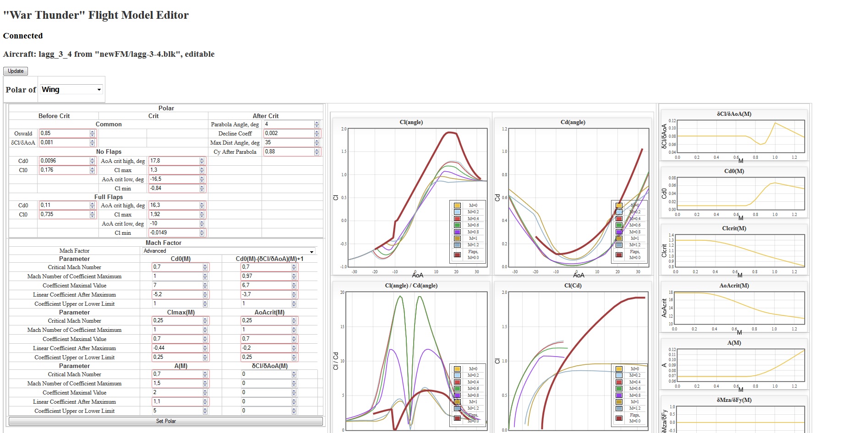The height and width of the screenshot is (433, 868).
Task: Click the Update button
Action: click(16, 71)
